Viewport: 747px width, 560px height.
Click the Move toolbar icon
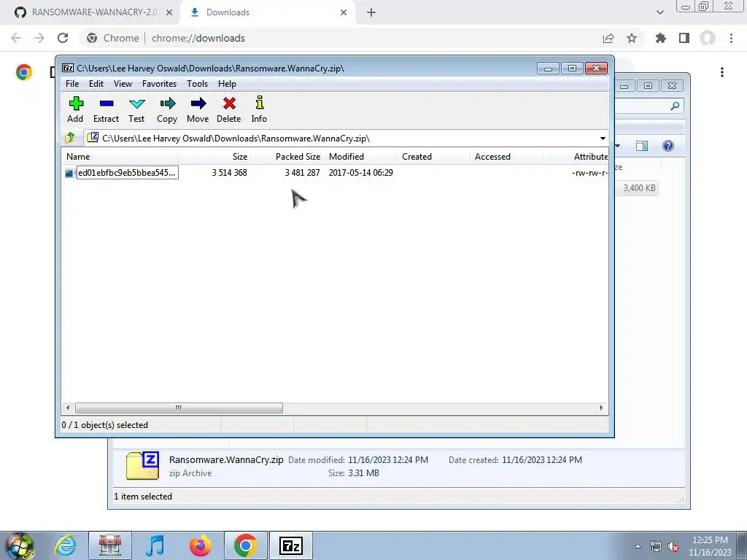pos(198,109)
